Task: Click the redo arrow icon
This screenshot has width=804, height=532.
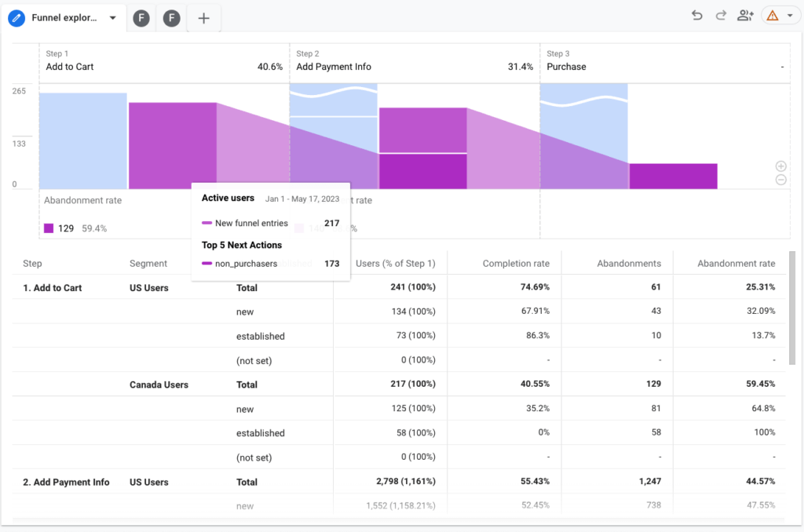Action: 720,14
